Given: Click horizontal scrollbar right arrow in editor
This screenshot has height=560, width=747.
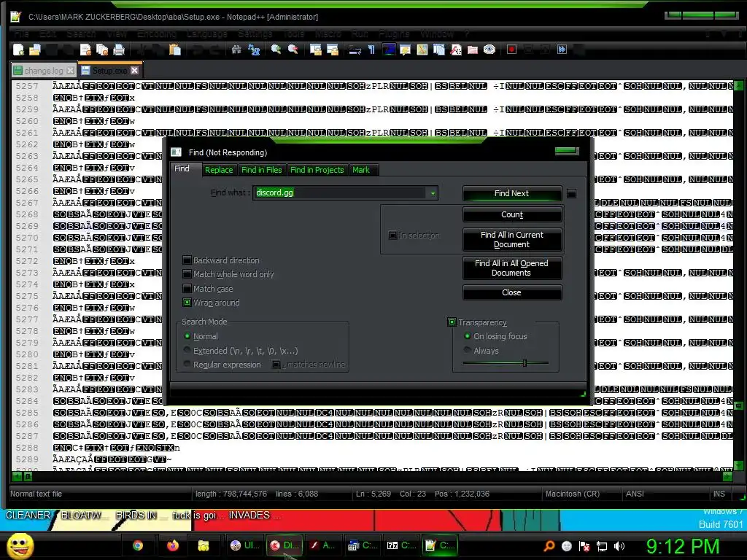Looking at the screenshot, I should [x=727, y=475].
